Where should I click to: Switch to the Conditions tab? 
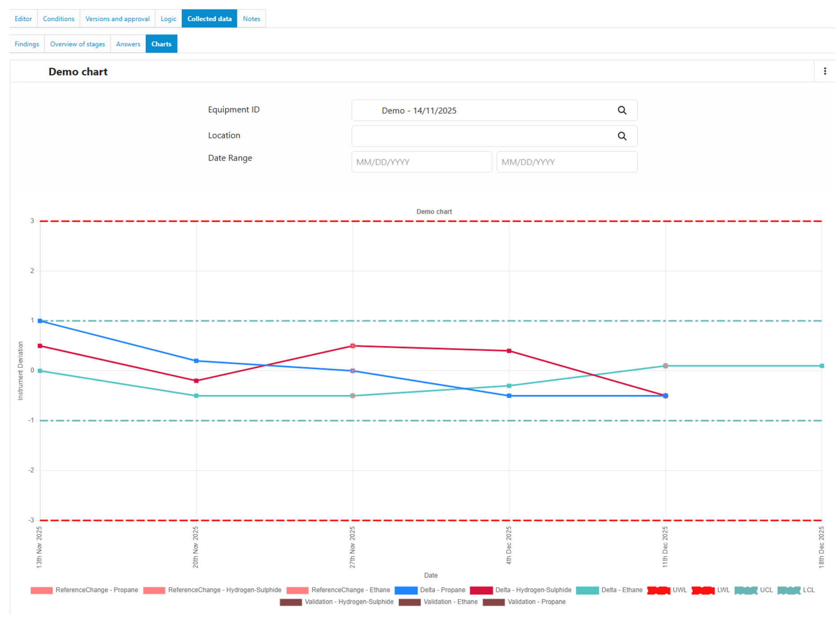(58, 19)
